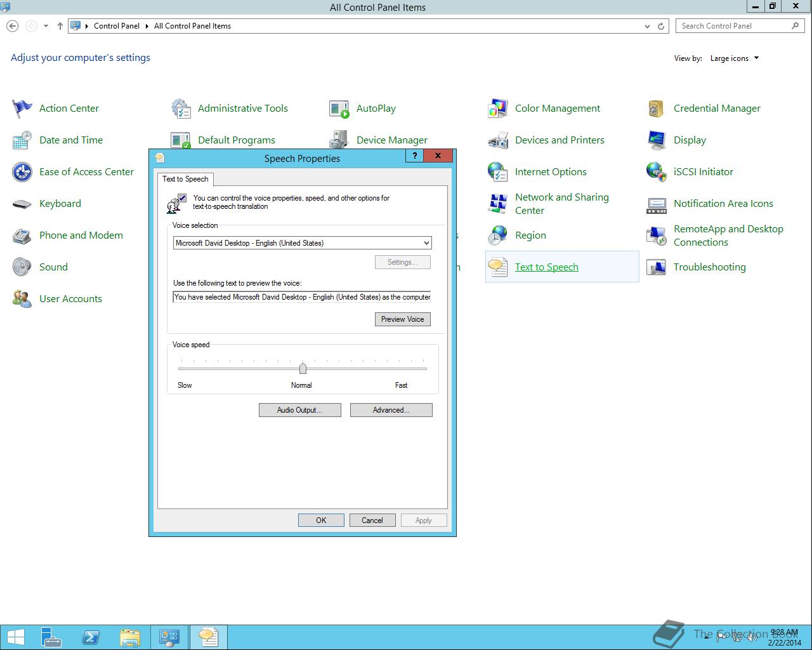Image resolution: width=812 pixels, height=650 pixels.
Task: Click the system tray clock
Action: tap(784, 637)
